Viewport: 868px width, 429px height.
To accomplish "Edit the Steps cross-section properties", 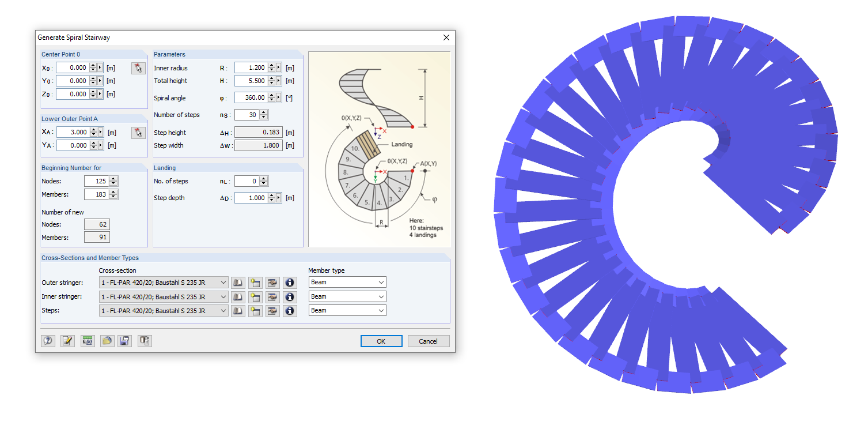I will click(272, 310).
